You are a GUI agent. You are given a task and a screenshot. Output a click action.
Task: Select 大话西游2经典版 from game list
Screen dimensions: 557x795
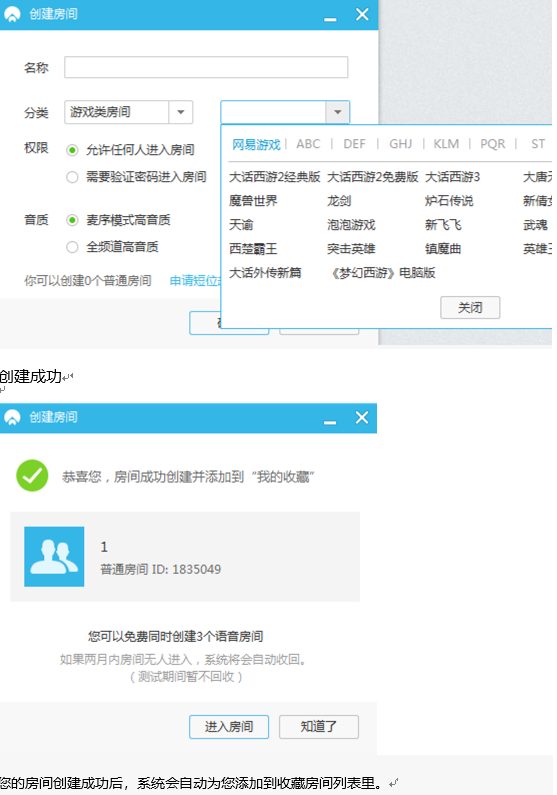[x=274, y=177]
